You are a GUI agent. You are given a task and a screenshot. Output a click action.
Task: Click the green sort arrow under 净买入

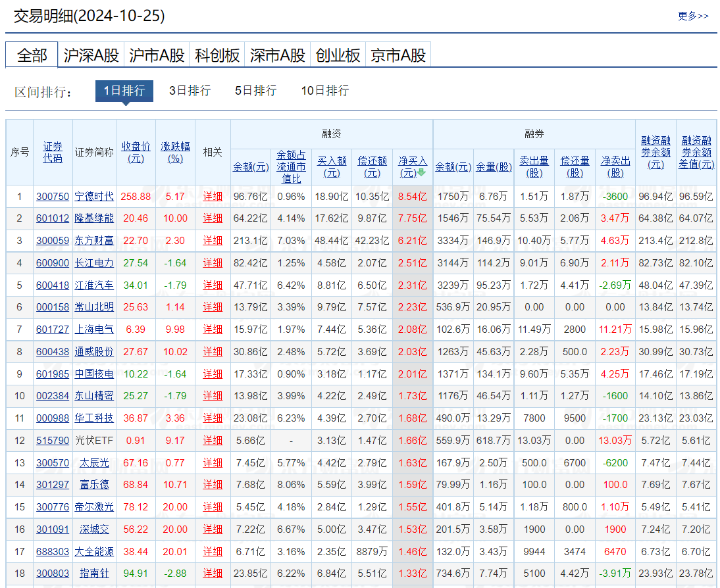coord(421,173)
